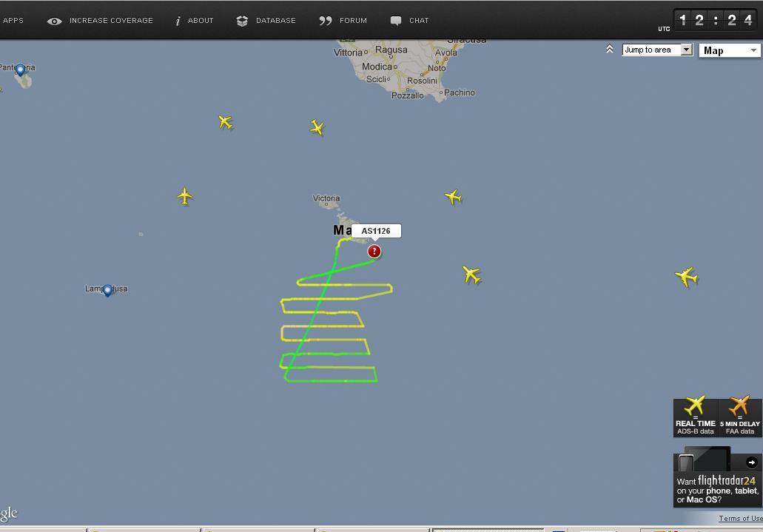
Task: Open INCREASE COVERAGE menu item
Action: 111,21
